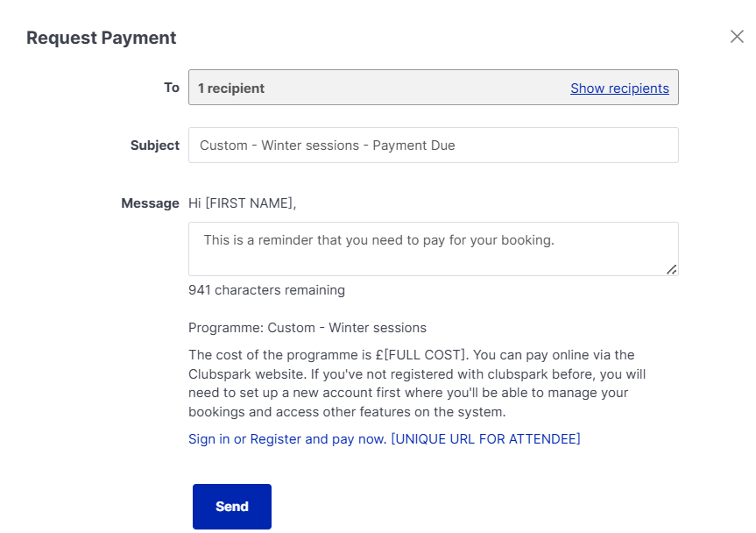Click the Programme: Custom - Winter sessions line
The width and height of the screenshot is (756, 533).
(307, 328)
